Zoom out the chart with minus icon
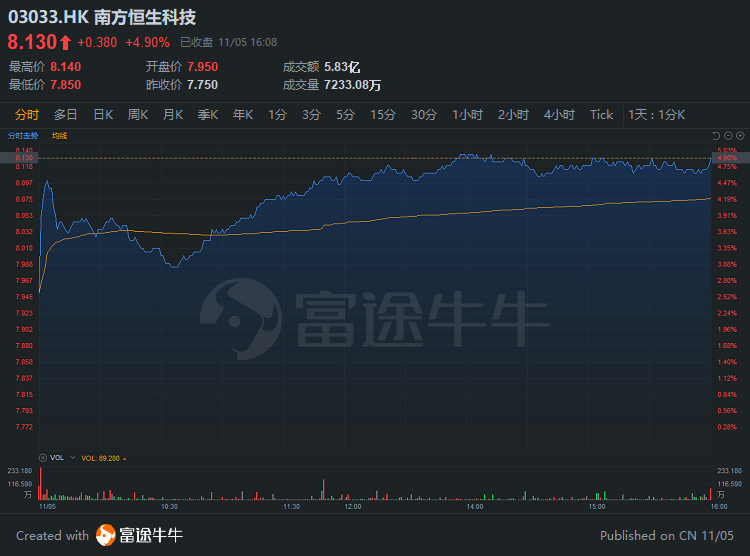 click(x=728, y=136)
